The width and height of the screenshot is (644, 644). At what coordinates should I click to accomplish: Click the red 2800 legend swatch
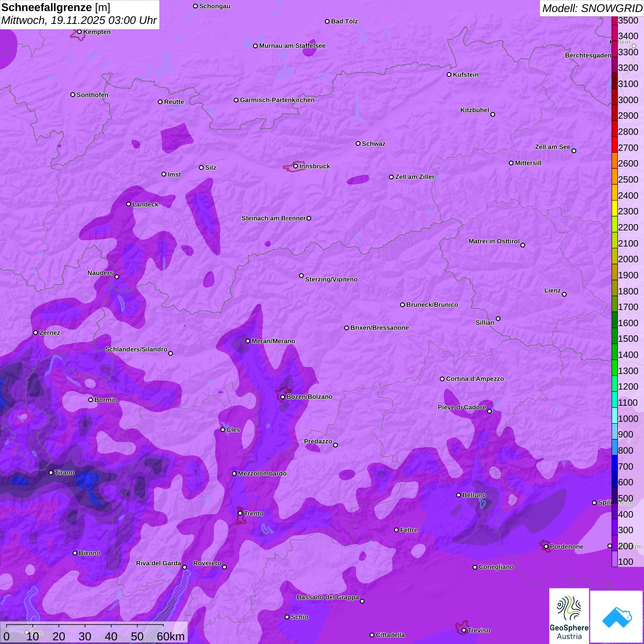pyautogui.click(x=615, y=128)
